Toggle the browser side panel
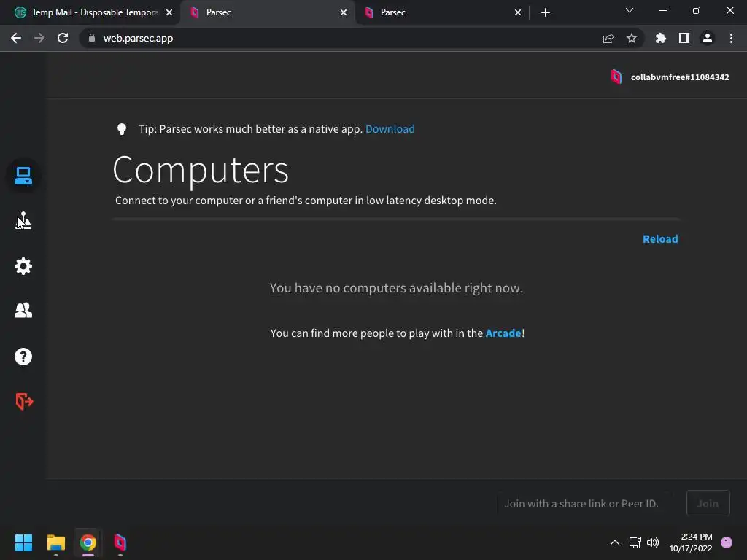The height and width of the screenshot is (560, 747). click(x=684, y=38)
